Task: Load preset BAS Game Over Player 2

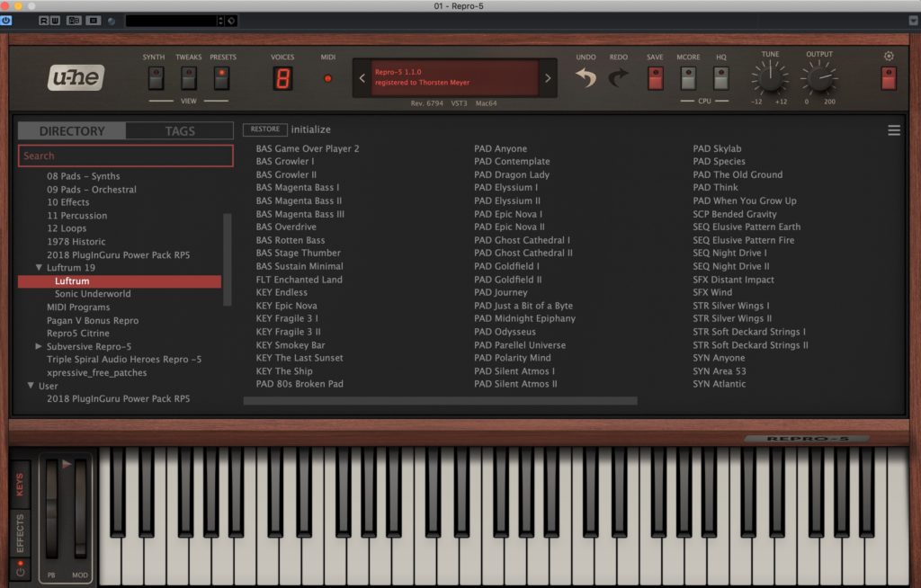Action: point(308,148)
